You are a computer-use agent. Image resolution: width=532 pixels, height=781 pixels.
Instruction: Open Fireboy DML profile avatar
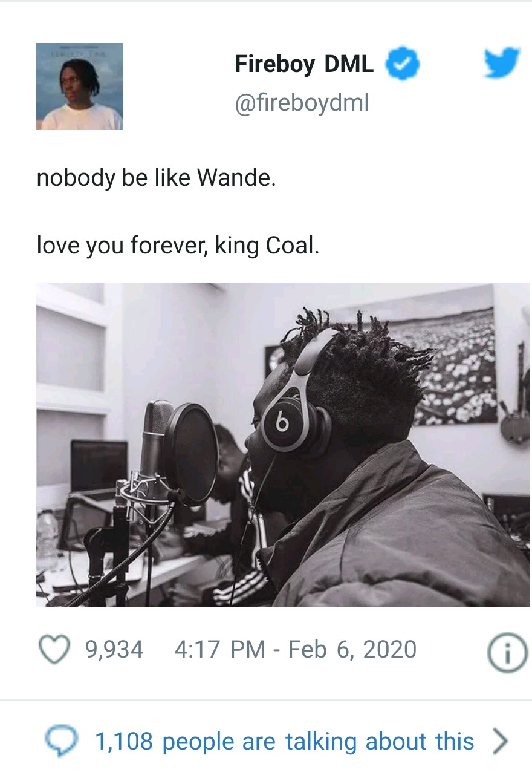[80, 87]
